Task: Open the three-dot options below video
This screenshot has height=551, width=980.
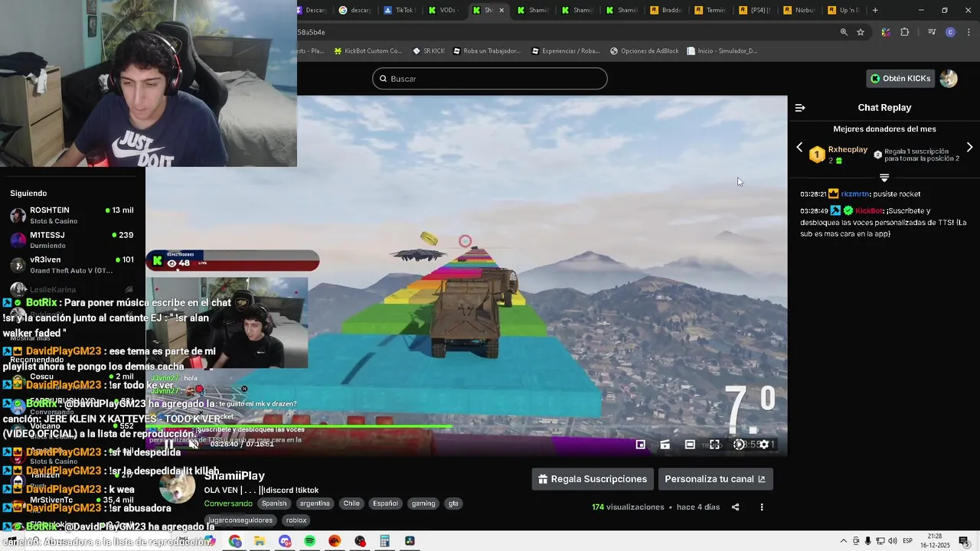Action: (x=762, y=507)
